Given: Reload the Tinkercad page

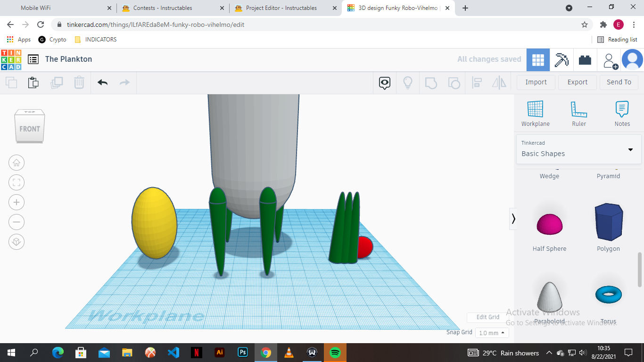Looking at the screenshot, I should (x=41, y=25).
